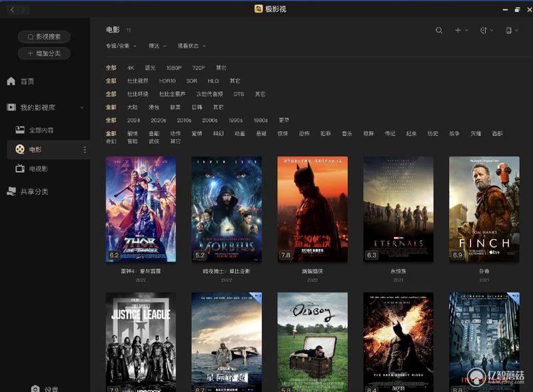Open the view layout icon menu
The height and width of the screenshot is (392, 533).
tap(508, 30)
